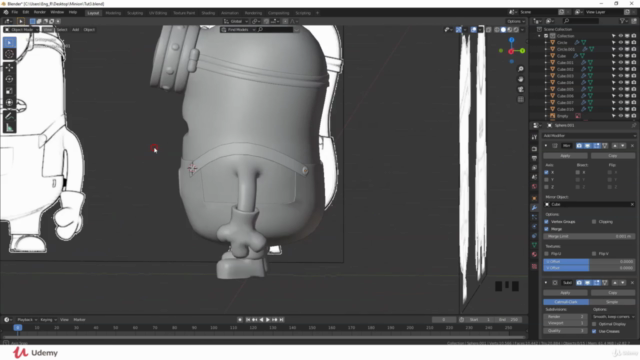Switch to the Modeling workspace tab

pos(113,13)
